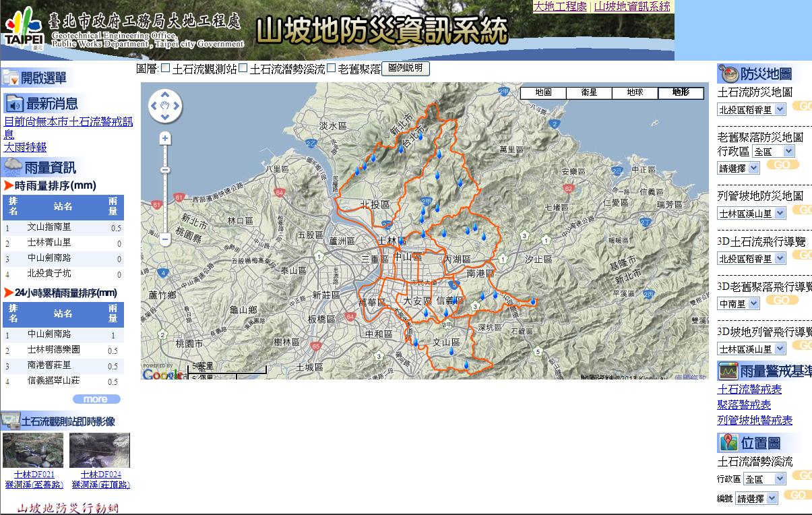Toggle the 土石流觀測站 layer checkbox

(165, 68)
